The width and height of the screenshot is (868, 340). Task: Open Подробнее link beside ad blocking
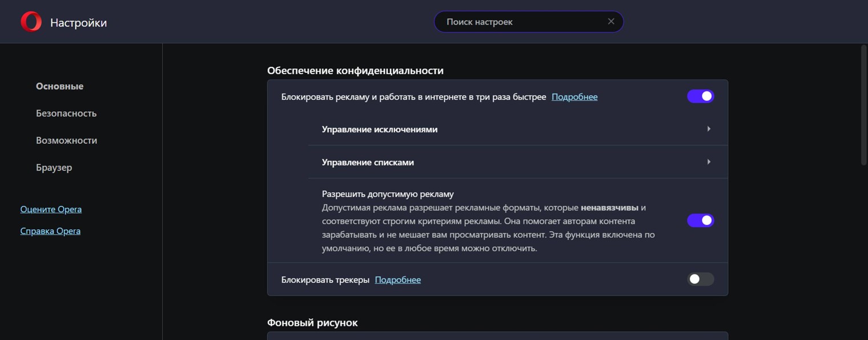574,97
